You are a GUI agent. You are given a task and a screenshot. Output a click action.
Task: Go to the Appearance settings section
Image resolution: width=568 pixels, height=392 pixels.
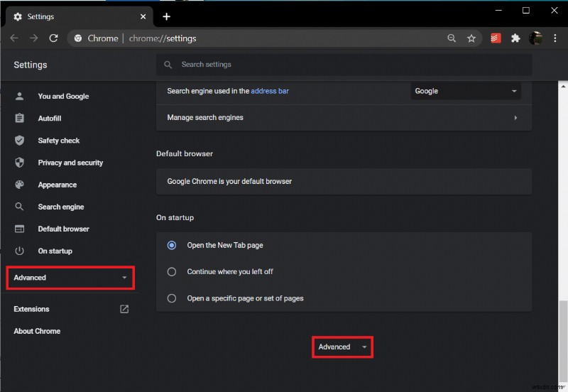point(57,185)
